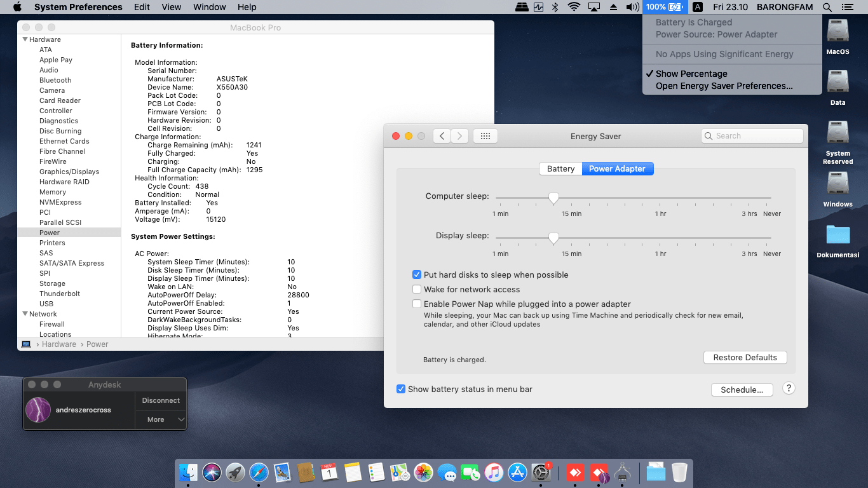Enable Wake for network access

(417, 289)
